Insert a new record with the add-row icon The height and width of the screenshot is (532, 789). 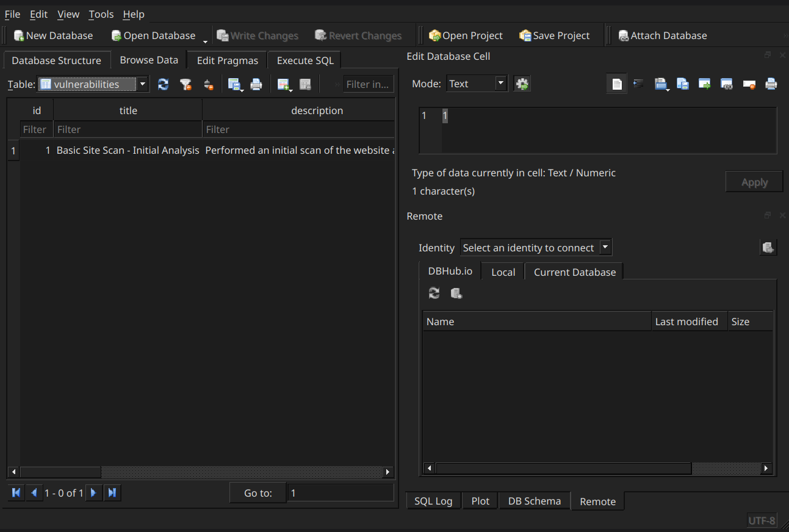(284, 84)
